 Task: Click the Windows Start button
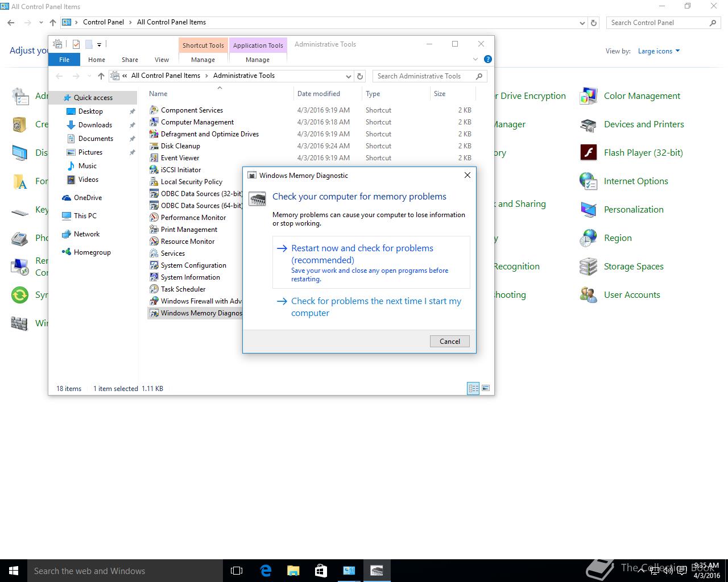tap(14, 571)
